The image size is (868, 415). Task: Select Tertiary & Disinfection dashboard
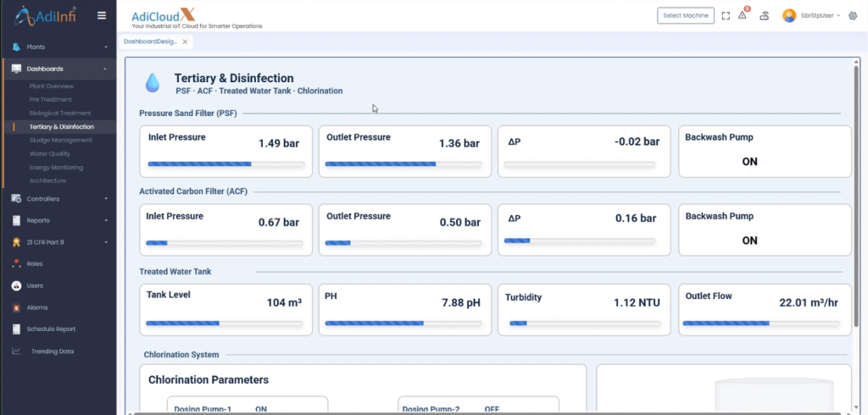61,127
